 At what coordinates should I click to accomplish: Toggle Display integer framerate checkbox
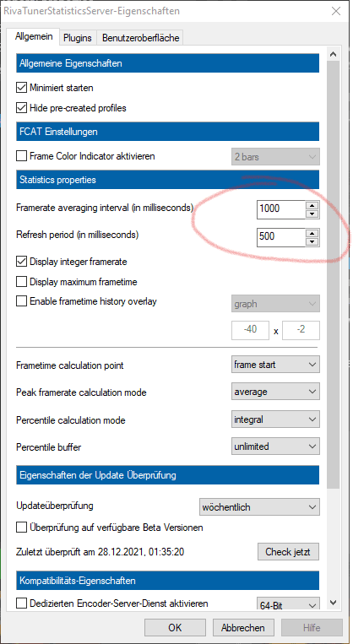(21, 261)
